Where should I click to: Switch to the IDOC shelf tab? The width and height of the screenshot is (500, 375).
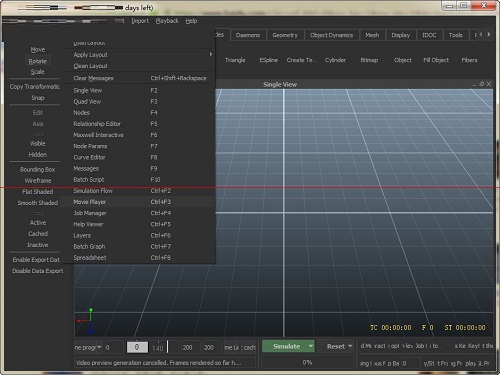click(x=429, y=35)
